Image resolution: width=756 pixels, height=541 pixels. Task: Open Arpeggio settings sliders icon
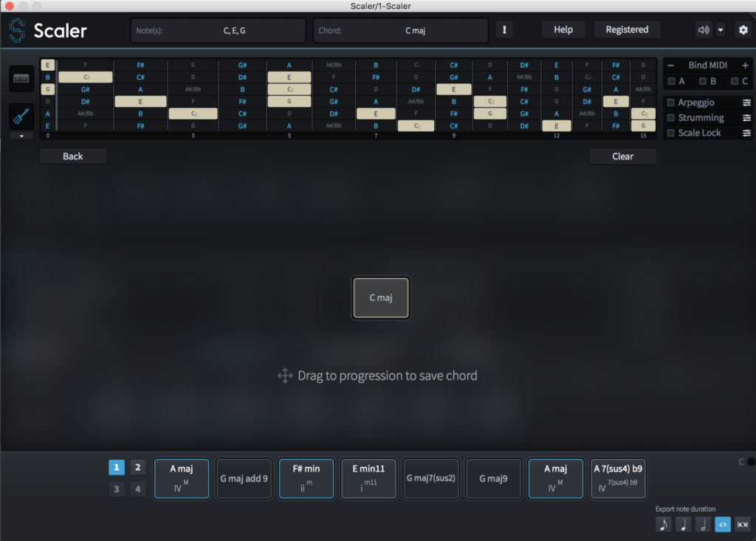click(746, 103)
